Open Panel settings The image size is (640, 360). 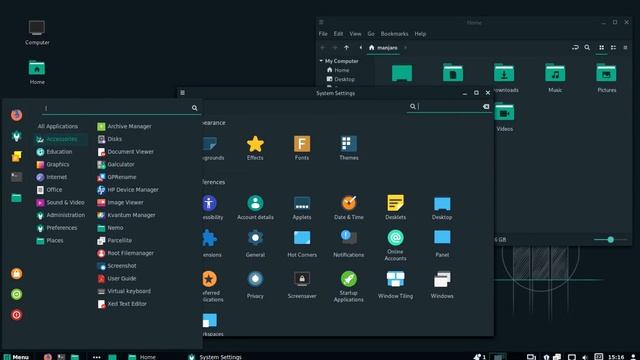pyautogui.click(x=442, y=244)
